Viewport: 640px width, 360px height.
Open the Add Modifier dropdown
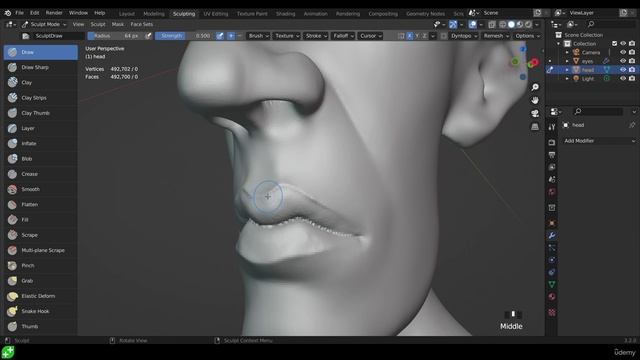click(599, 141)
